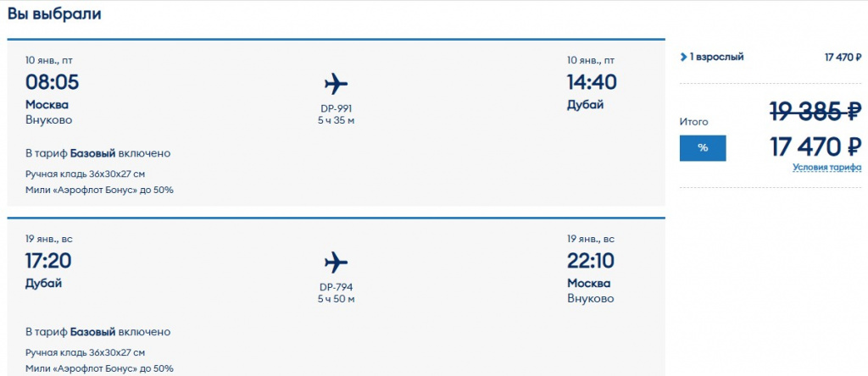Click the crossed-out 19 385 ₽ price
This screenshot has height=376, width=868.
[815, 111]
